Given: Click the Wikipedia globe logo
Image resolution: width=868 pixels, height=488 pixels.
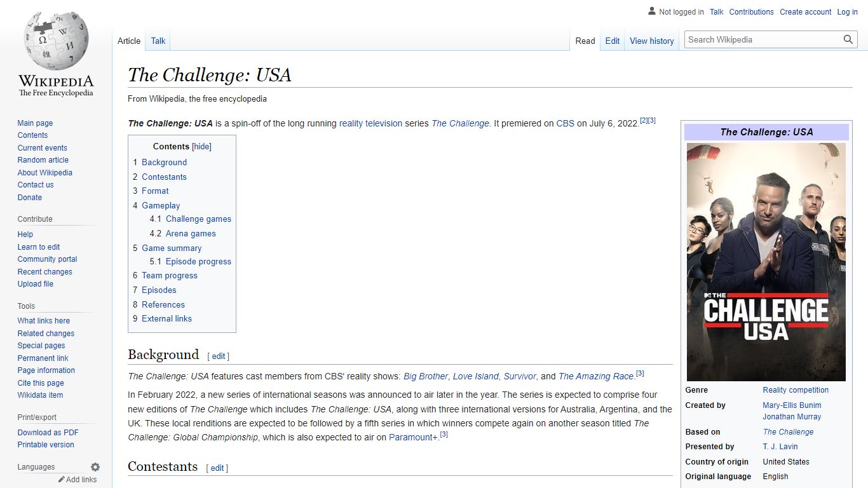Looking at the screenshot, I should tap(56, 41).
